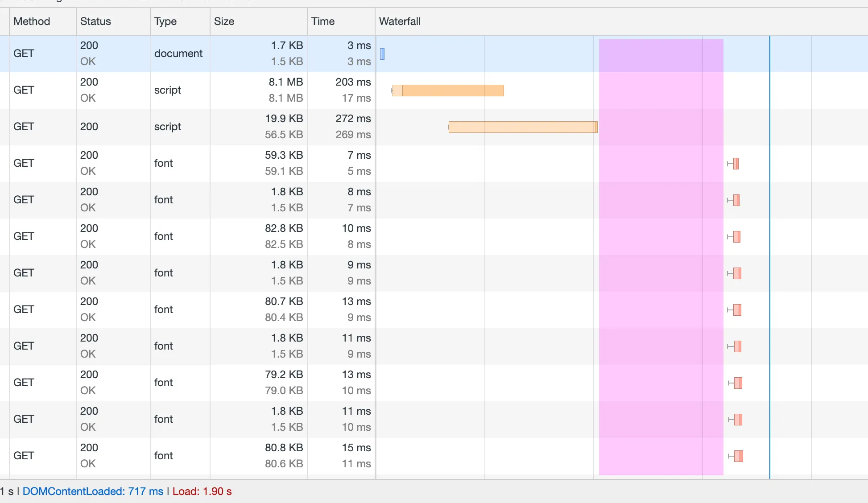Select the document request row
The width and height of the screenshot is (868, 503).
click(x=178, y=54)
